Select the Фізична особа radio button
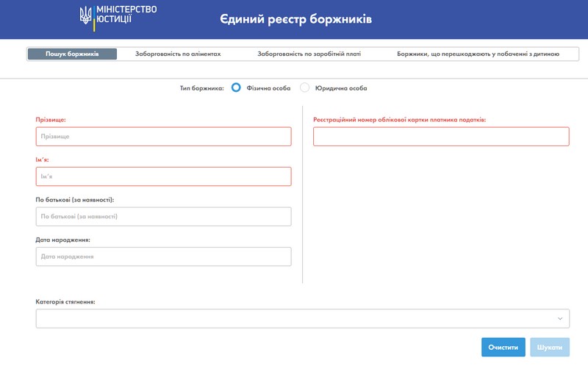The width and height of the screenshot is (588, 374). [236, 87]
